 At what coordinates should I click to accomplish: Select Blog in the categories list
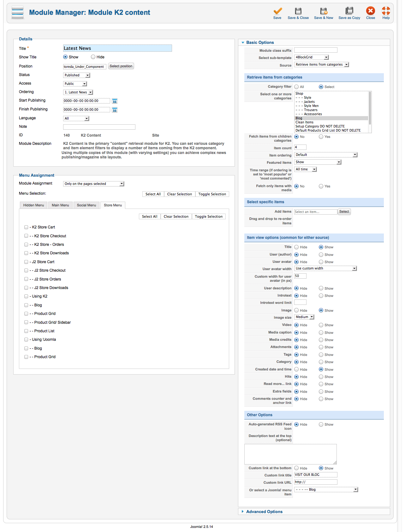tap(331, 118)
